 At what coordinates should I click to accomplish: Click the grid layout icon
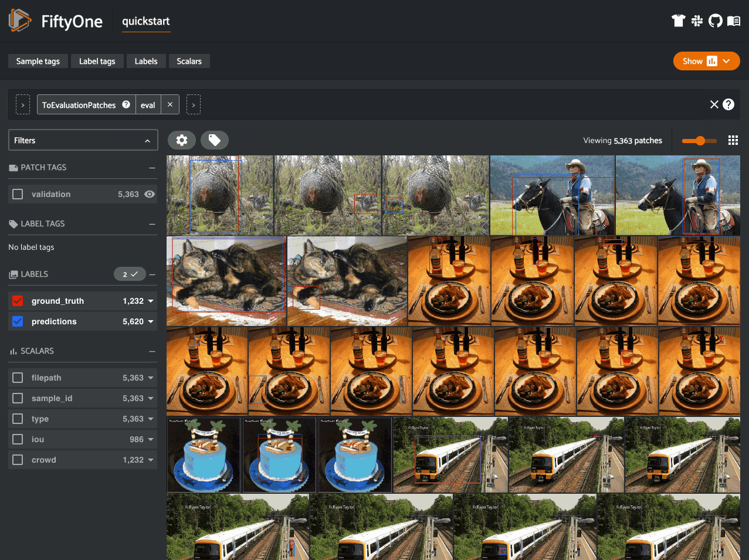(x=733, y=140)
